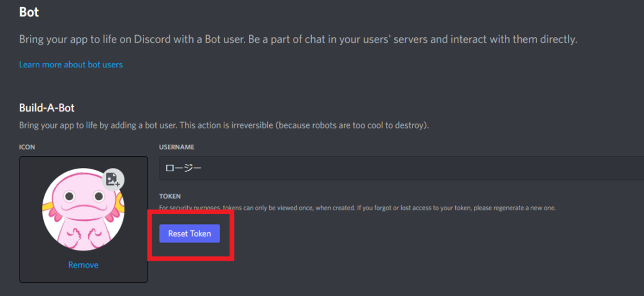Click the "Bot" page heading
644x296 pixels.
29,12
